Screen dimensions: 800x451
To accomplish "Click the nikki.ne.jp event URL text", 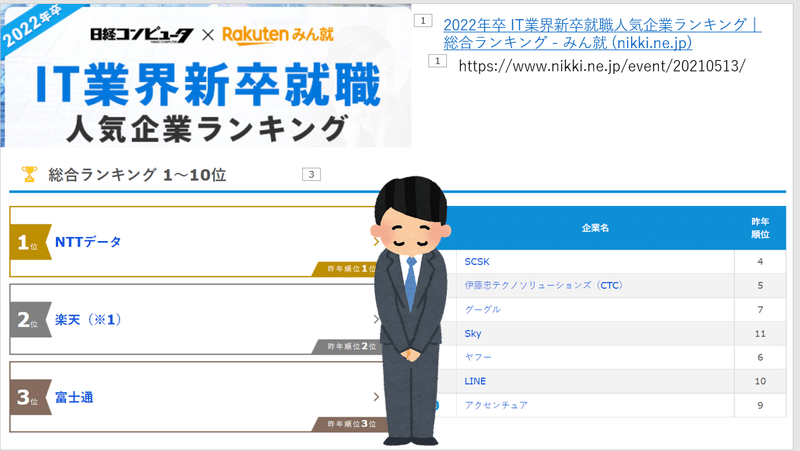I will coord(602,66).
